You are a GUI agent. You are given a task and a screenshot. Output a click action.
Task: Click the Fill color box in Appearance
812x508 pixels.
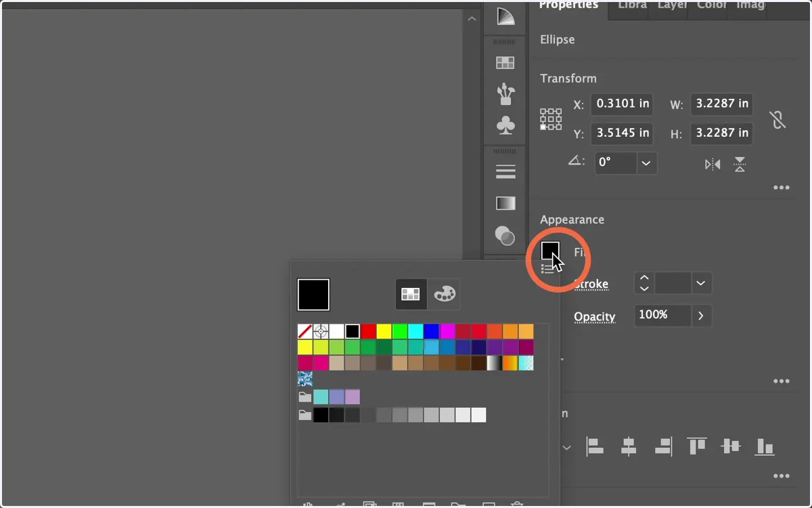pos(551,251)
